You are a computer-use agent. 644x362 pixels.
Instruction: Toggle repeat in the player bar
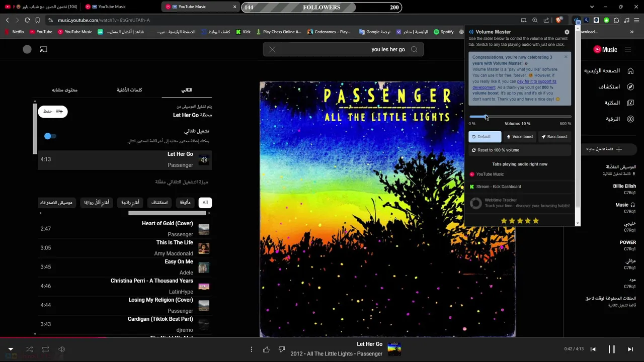[x=46, y=349]
